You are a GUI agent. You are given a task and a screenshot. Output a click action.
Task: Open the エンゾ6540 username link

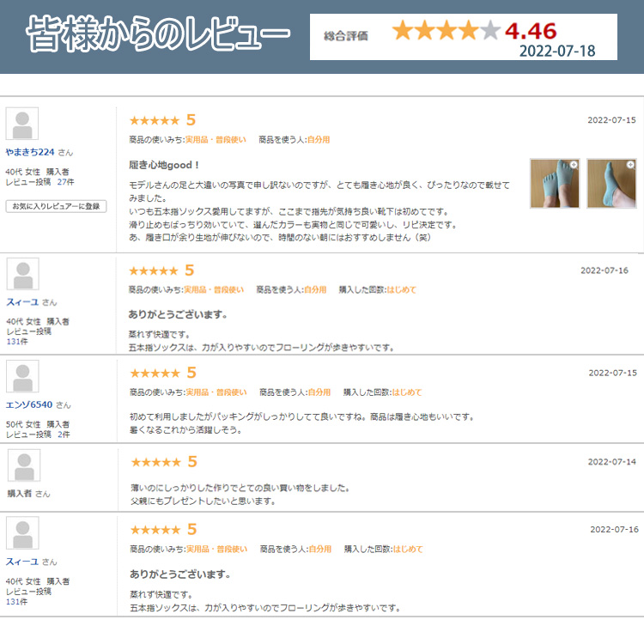(30, 404)
